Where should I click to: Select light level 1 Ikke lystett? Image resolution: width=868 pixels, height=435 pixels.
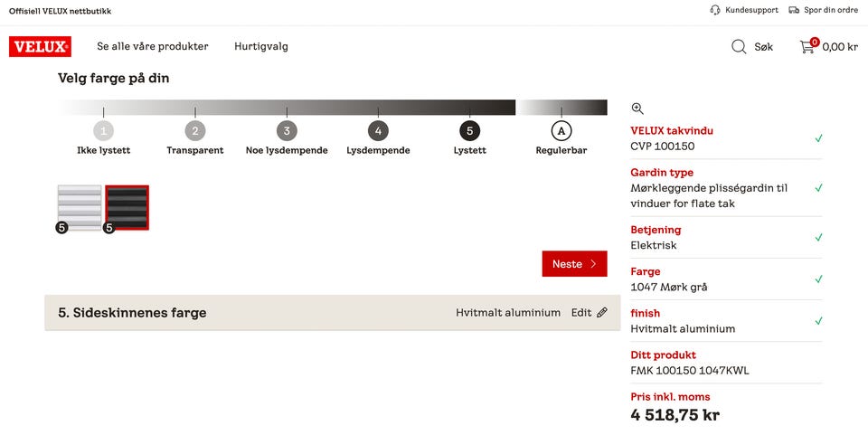[x=103, y=131]
